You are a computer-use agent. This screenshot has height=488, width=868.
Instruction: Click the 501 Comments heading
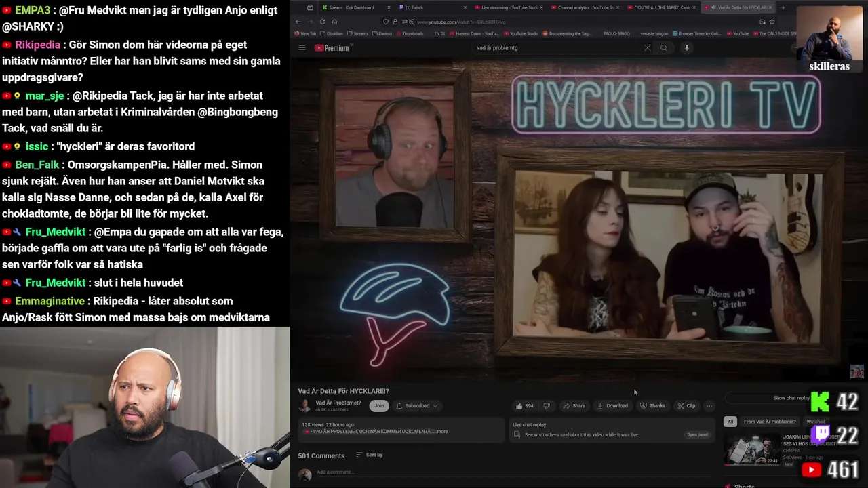[x=321, y=455]
